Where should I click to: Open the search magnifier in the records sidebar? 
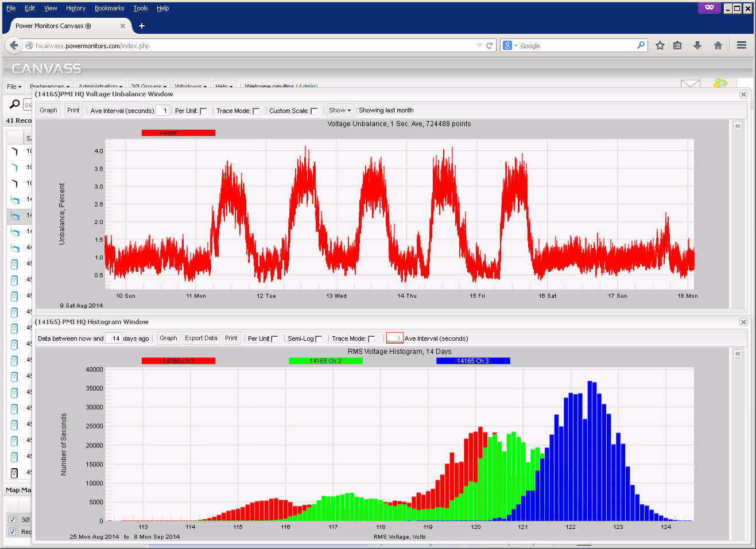14,104
